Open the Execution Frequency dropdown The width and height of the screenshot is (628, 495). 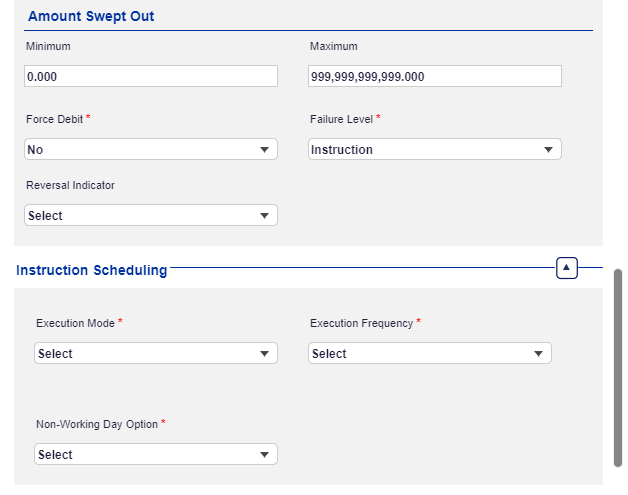tap(430, 353)
